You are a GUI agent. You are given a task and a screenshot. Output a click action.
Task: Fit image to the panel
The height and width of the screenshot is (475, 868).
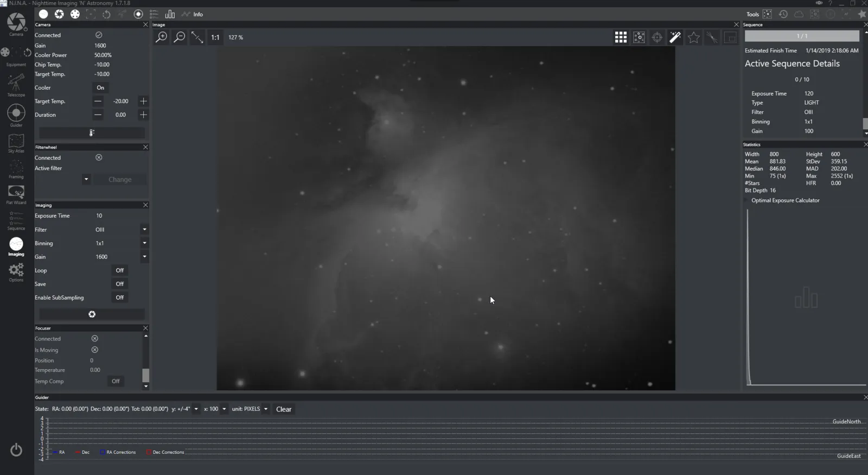(x=197, y=37)
